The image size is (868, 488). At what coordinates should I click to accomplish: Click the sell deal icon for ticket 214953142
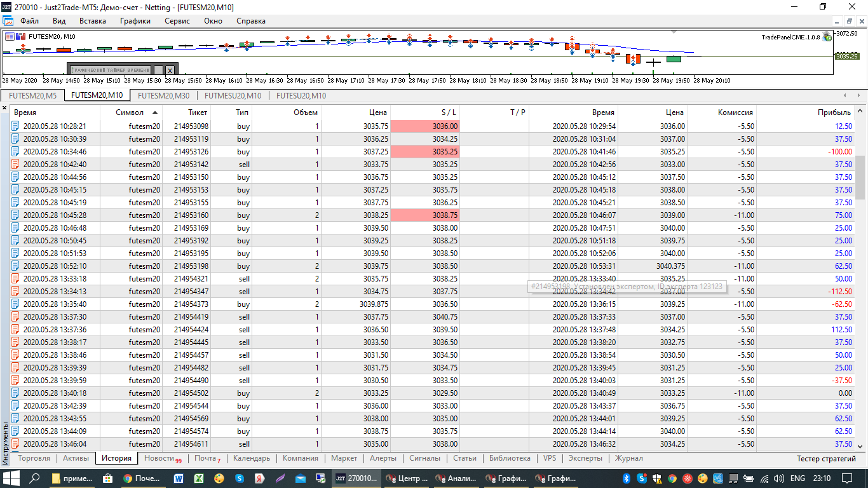[15, 165]
